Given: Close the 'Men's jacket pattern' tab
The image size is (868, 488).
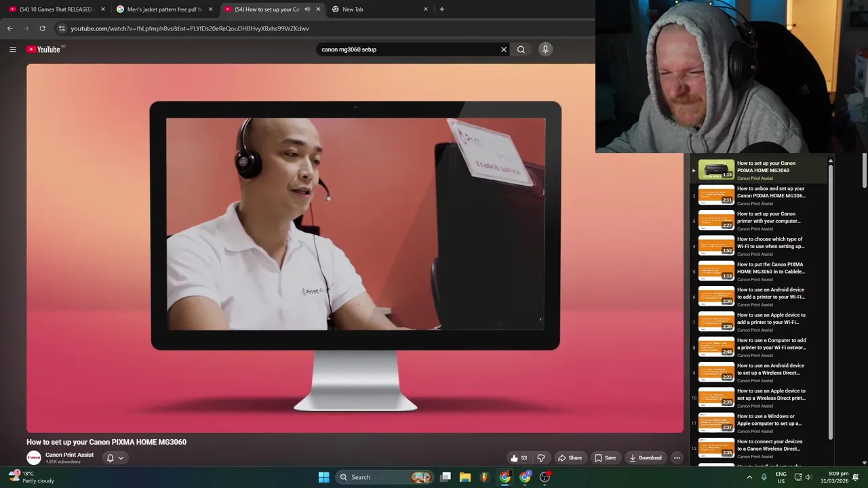Looking at the screenshot, I should pos(210,9).
